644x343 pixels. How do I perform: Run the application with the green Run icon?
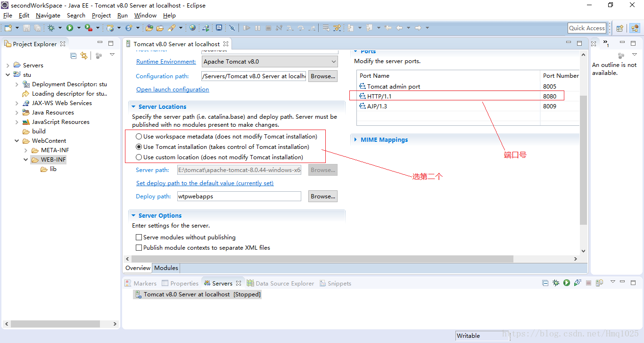[70, 28]
